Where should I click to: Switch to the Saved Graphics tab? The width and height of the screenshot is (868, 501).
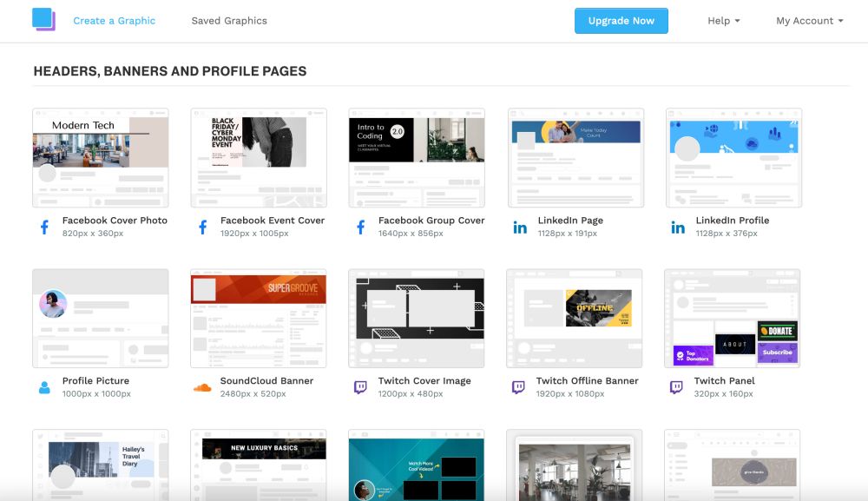(x=228, y=20)
